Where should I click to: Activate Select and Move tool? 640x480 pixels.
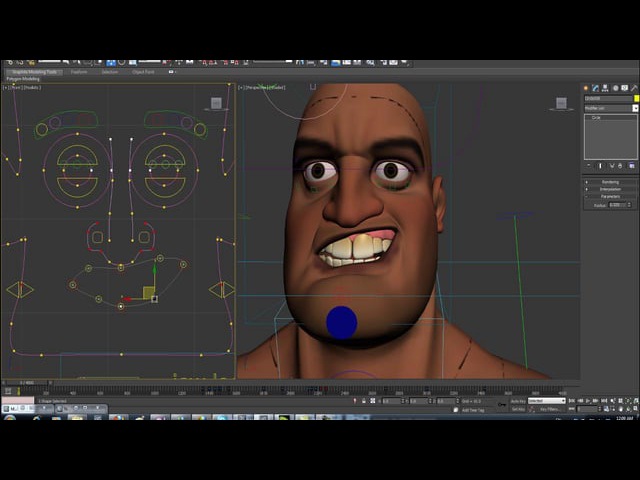pos(111,62)
